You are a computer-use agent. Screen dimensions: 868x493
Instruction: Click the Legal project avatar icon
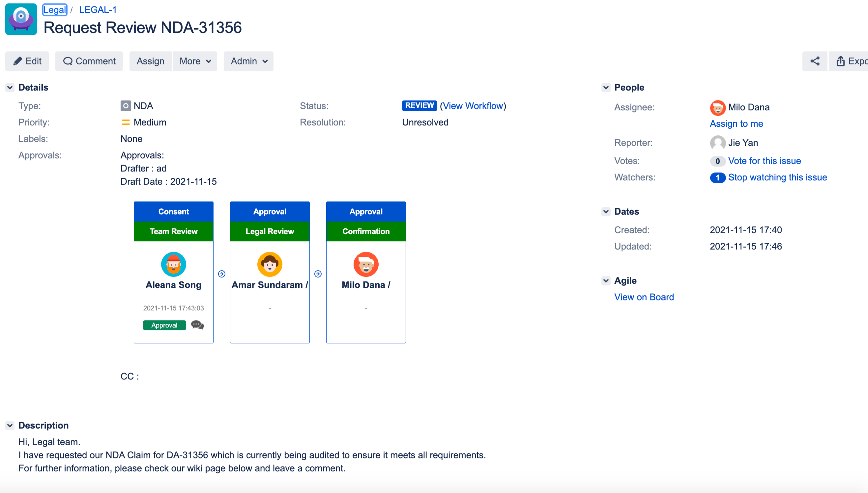(x=21, y=19)
